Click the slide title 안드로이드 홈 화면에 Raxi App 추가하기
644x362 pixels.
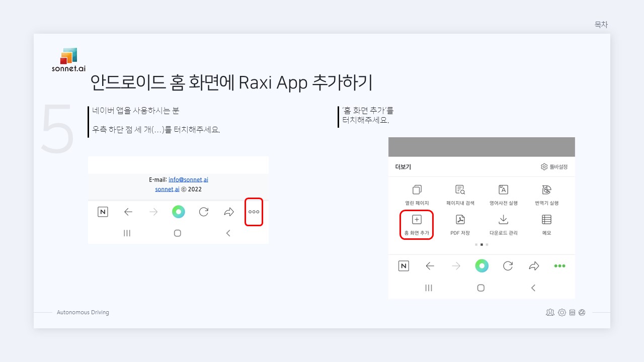coord(231,82)
